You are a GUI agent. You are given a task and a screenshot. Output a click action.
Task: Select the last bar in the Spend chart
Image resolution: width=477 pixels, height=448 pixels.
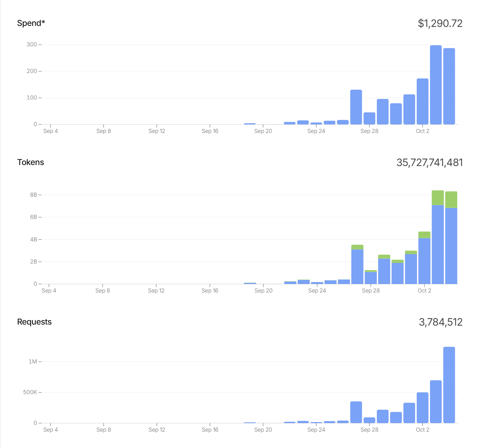click(x=449, y=86)
